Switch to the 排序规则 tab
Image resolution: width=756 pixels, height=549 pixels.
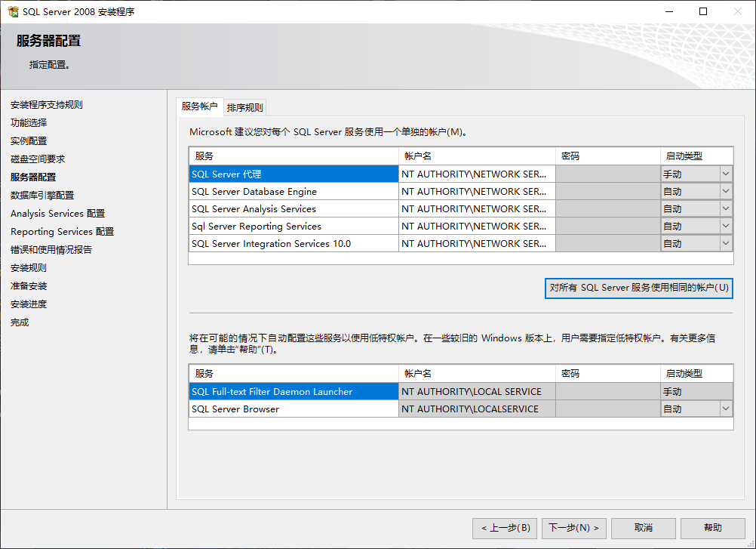245,107
